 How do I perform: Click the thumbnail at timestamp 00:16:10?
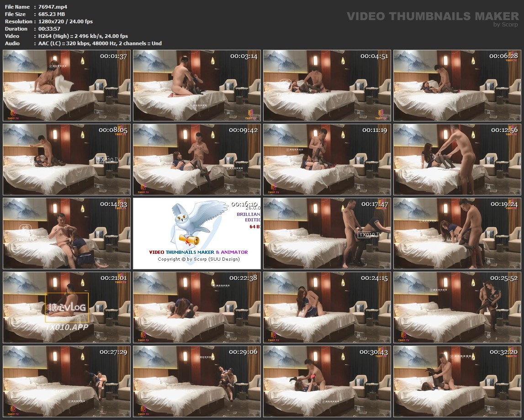[x=197, y=233]
